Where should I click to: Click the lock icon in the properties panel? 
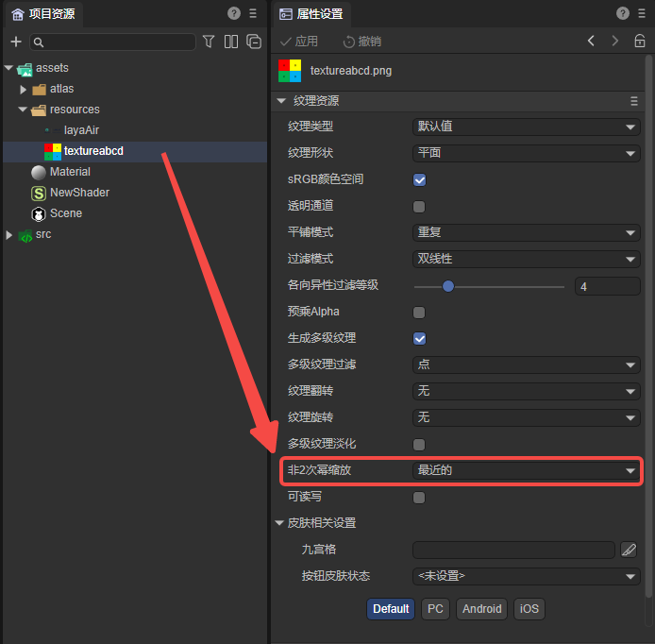tap(640, 42)
